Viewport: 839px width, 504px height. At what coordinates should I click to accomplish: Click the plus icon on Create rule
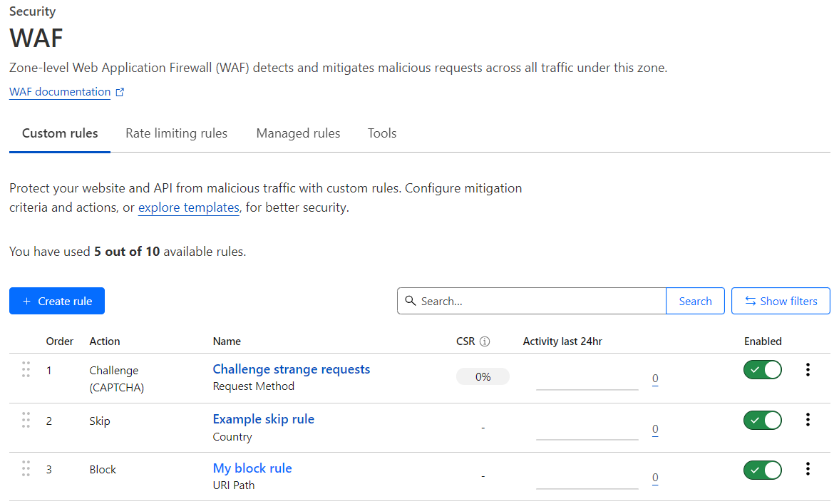(28, 301)
